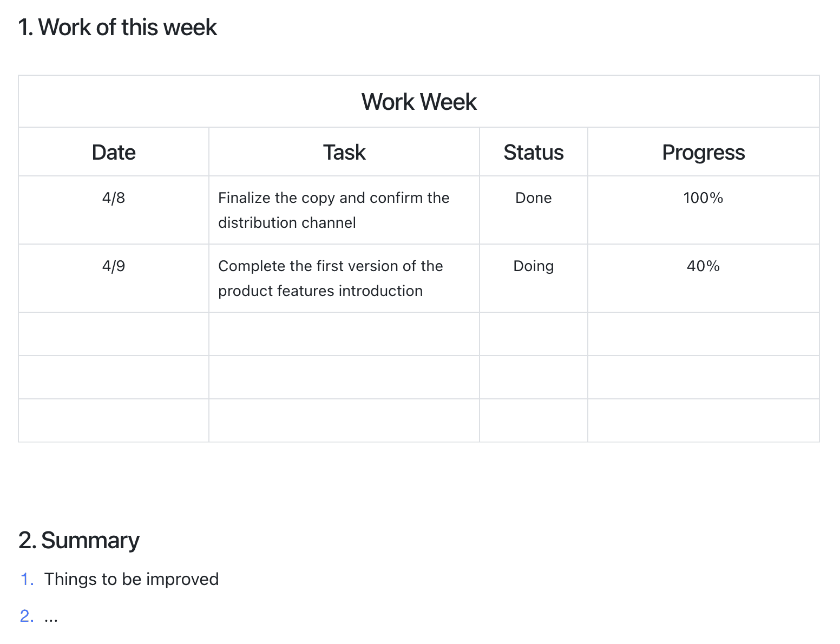Click the '4/9' date cell
Screen dimensions: 840x644
point(114,266)
